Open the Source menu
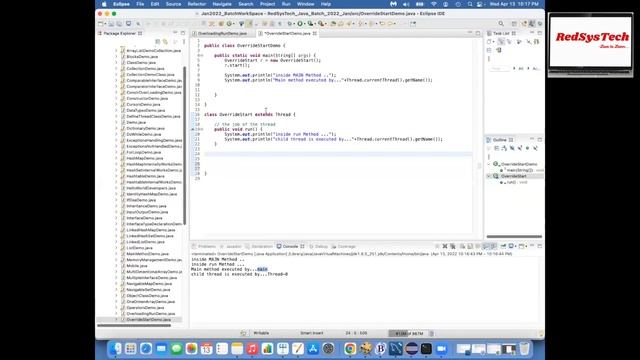 (x=173, y=4)
